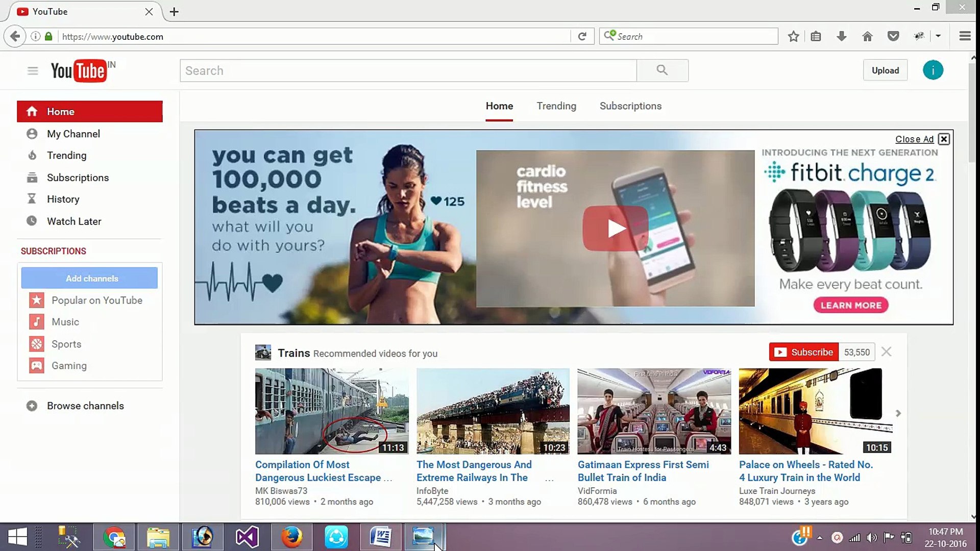Open the Firefox hamburger menu

coord(965,36)
